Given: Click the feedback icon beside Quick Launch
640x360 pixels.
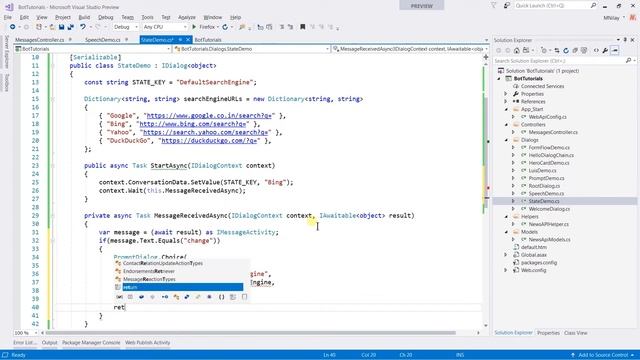Looking at the screenshot, I should pyautogui.click(x=507, y=5).
